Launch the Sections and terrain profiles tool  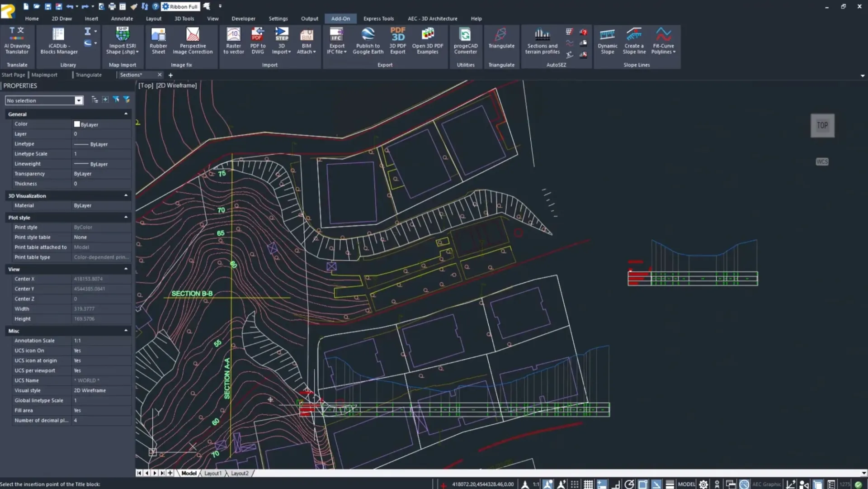[542, 41]
